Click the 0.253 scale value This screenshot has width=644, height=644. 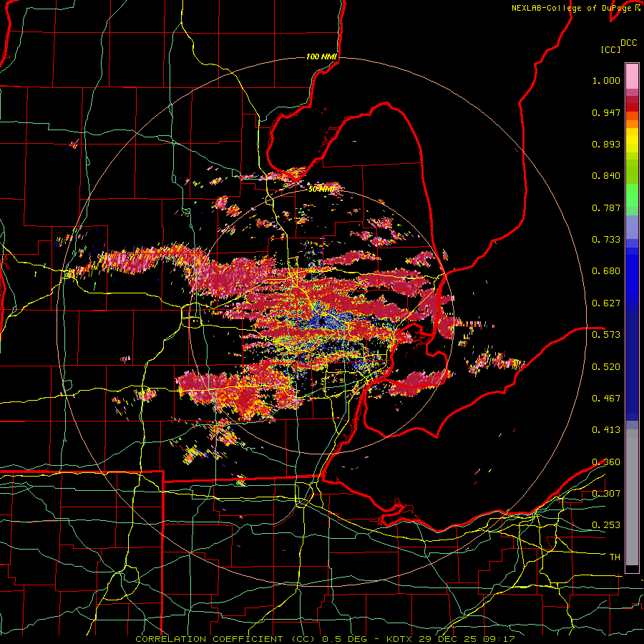[x=606, y=525]
